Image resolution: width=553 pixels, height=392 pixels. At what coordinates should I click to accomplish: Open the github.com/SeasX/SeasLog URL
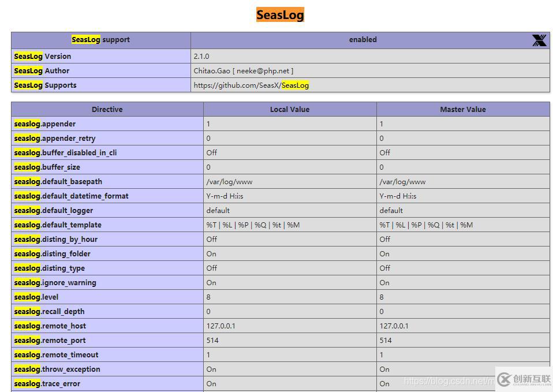click(x=251, y=85)
